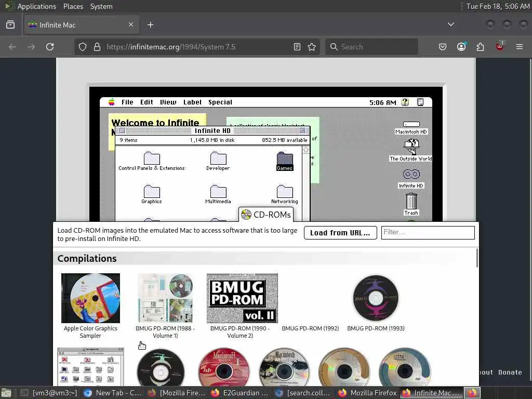The height and width of the screenshot is (399, 532).
Task: Select the Macintosh HD desktop icon
Action: pyautogui.click(x=411, y=128)
